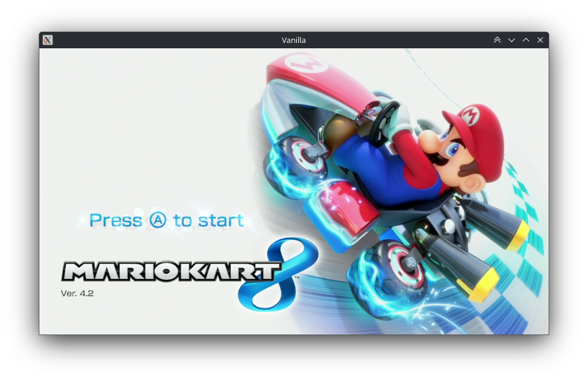The width and height of the screenshot is (588, 381).
Task: Click the Mario Kart 8 logo
Action: tap(190, 274)
